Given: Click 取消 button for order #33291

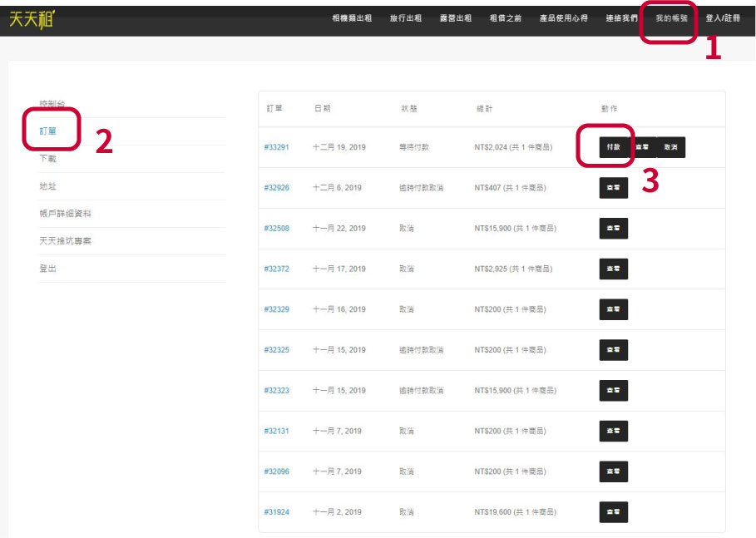Looking at the screenshot, I should (670, 147).
